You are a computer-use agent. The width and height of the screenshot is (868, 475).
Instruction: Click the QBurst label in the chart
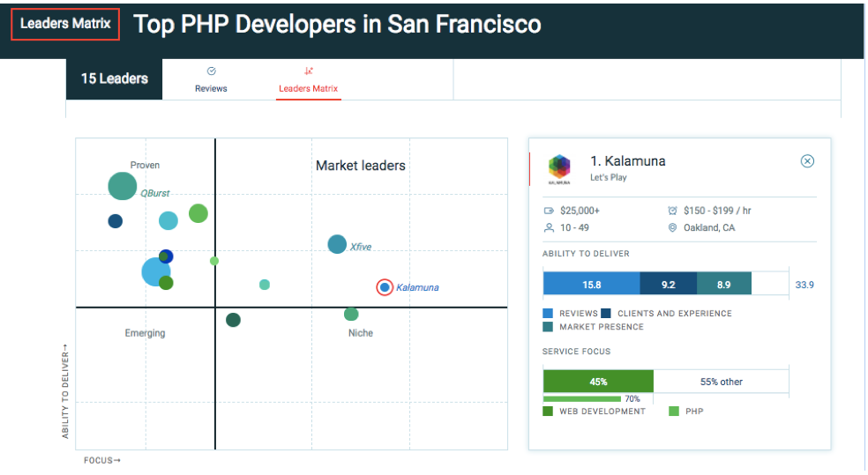[155, 193]
